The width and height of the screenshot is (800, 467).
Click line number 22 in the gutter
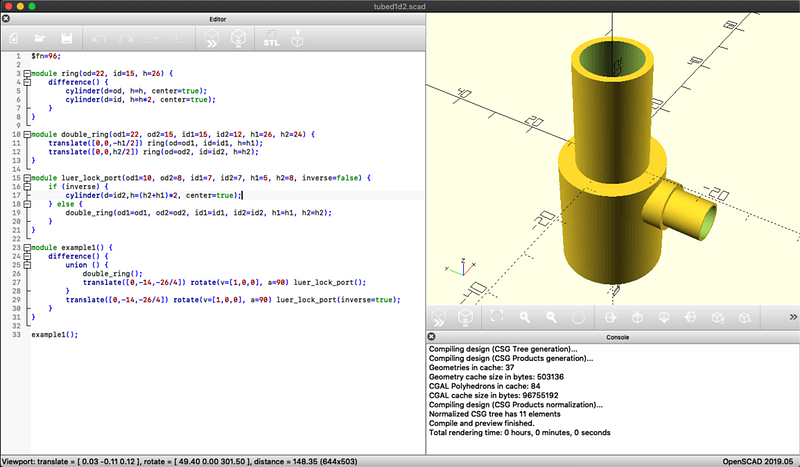[x=16, y=239]
